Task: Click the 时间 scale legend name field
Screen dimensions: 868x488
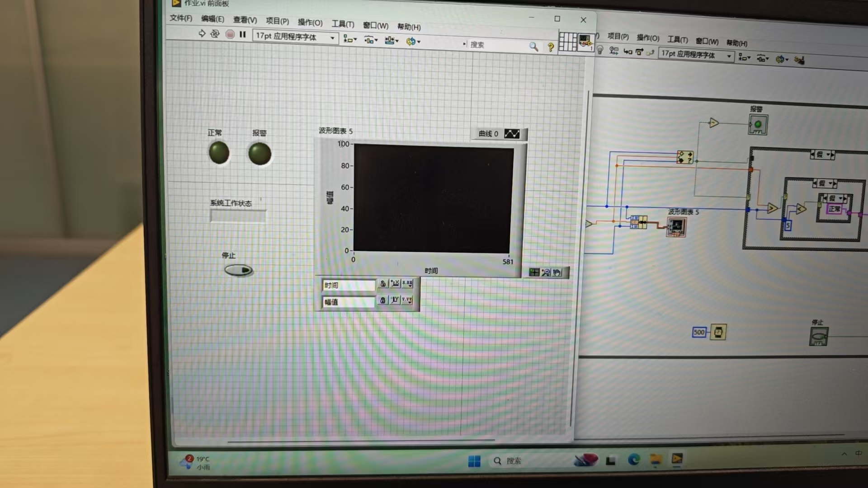Action: pyautogui.click(x=349, y=286)
